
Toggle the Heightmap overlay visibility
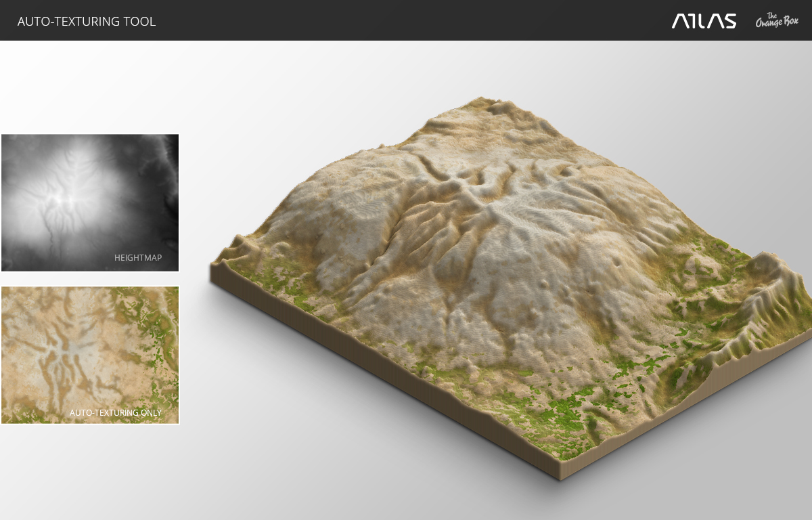pyautogui.click(x=90, y=202)
